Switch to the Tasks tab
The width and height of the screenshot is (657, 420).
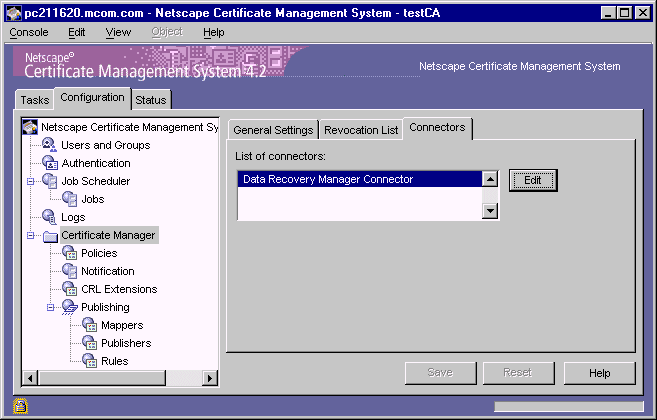[x=35, y=100]
